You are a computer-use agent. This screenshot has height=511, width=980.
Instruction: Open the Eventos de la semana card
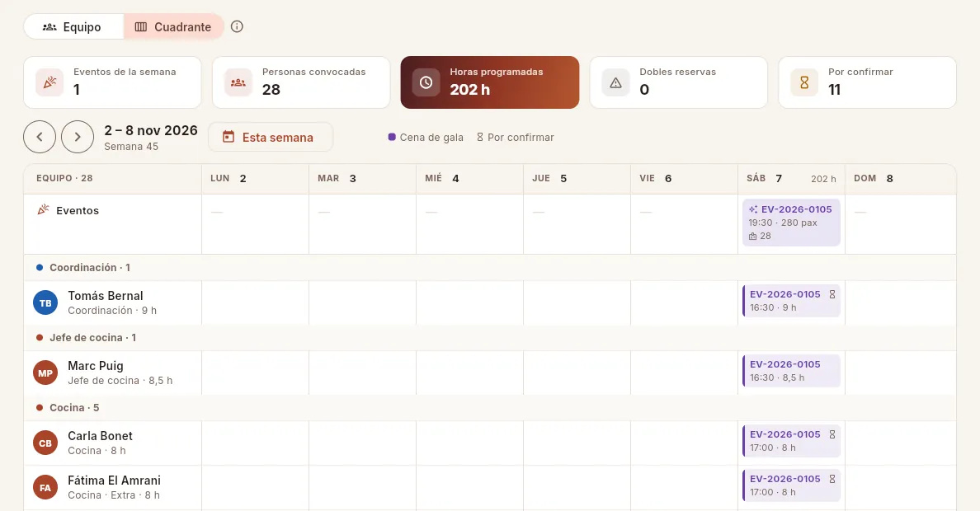point(112,82)
